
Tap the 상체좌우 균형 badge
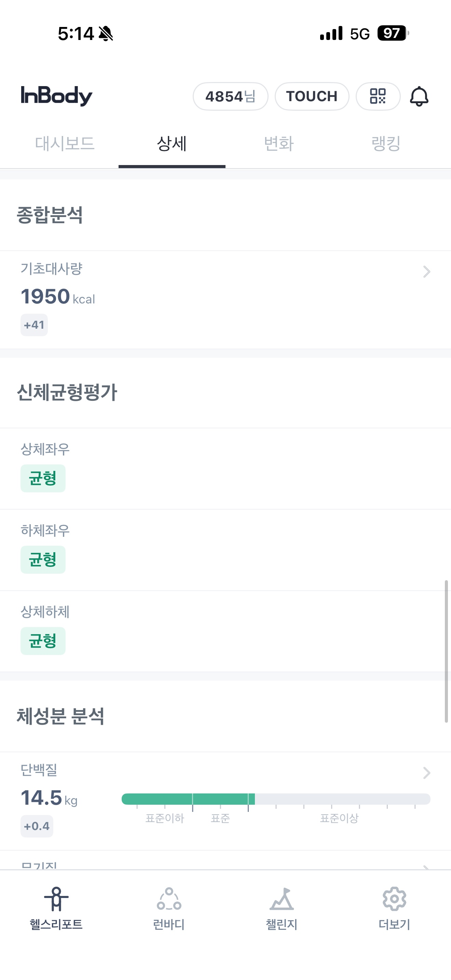pyautogui.click(x=43, y=478)
